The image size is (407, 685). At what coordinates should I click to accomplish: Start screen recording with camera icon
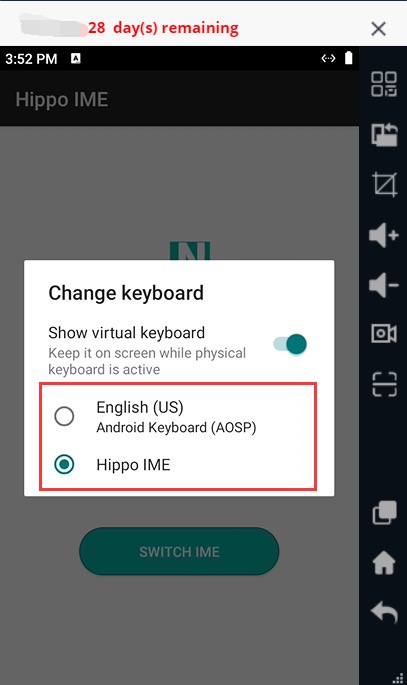(x=384, y=334)
